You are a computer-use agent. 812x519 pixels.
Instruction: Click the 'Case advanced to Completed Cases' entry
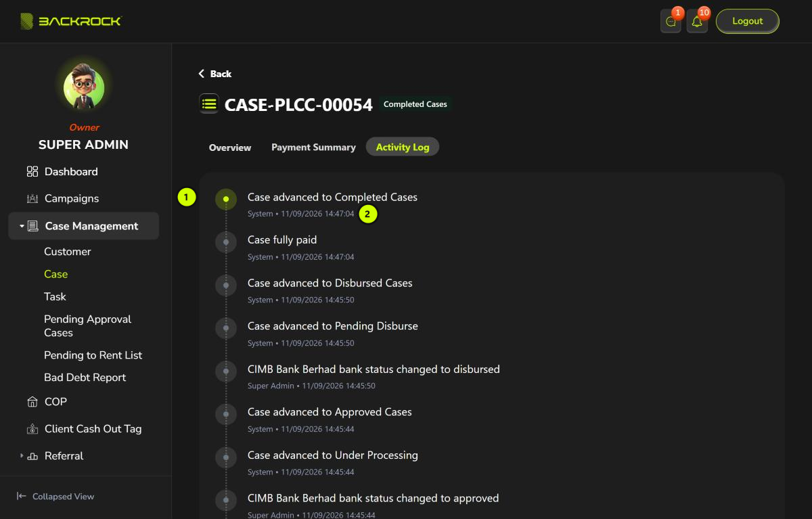tap(332, 197)
